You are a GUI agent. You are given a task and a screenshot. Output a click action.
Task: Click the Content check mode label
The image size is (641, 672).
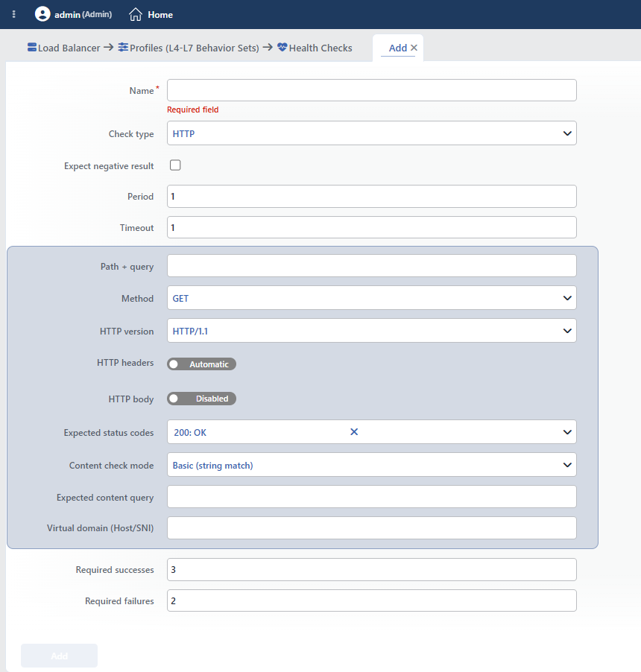point(112,466)
